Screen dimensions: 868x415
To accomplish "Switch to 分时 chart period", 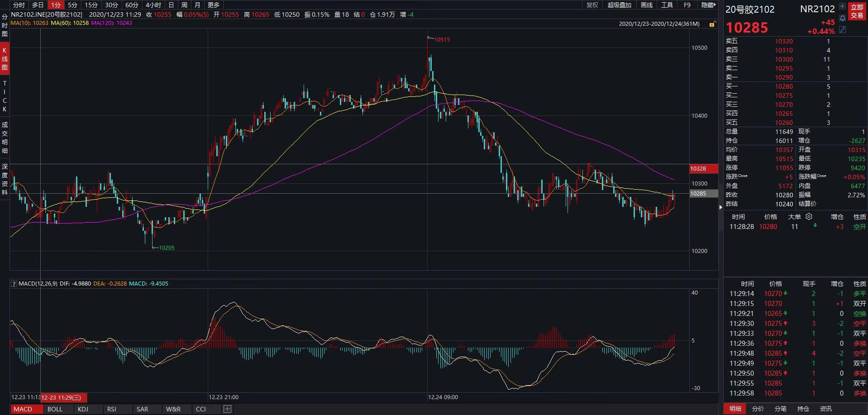I will [19, 5].
